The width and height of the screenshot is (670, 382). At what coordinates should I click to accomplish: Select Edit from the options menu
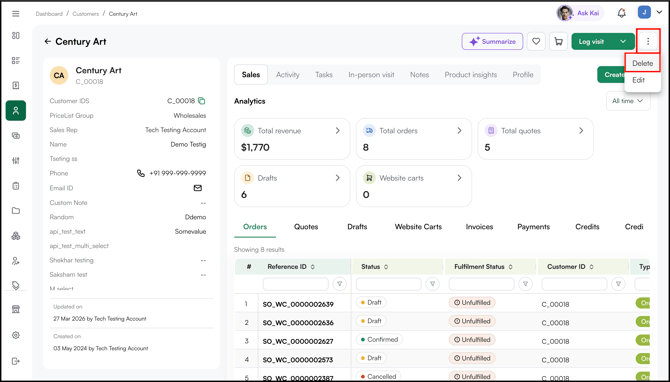pyautogui.click(x=638, y=80)
